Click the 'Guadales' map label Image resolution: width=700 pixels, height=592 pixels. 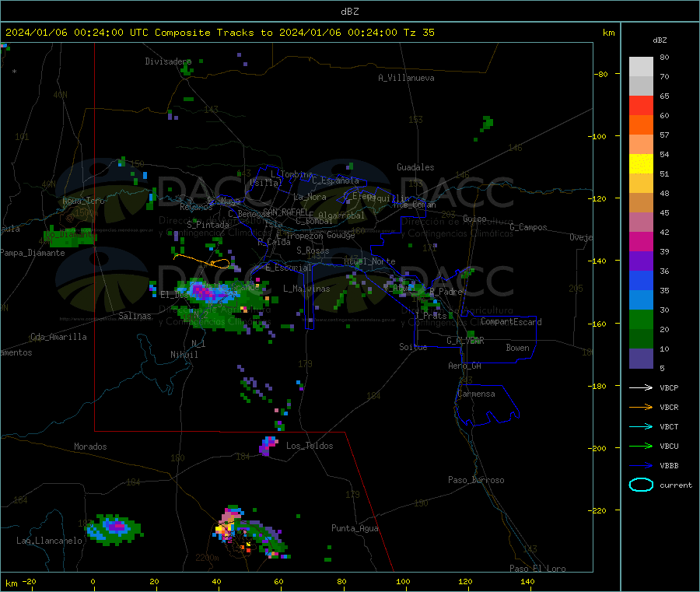[x=415, y=167]
